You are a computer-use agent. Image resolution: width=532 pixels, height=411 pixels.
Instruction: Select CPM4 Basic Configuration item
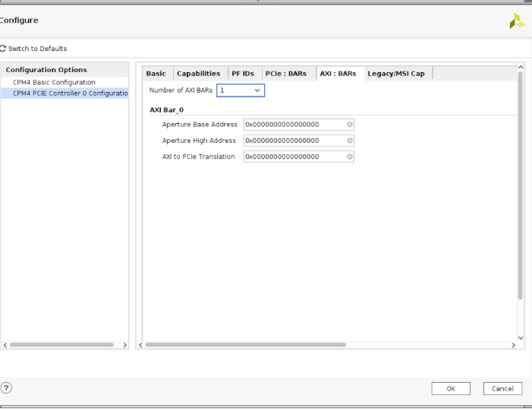coord(55,83)
